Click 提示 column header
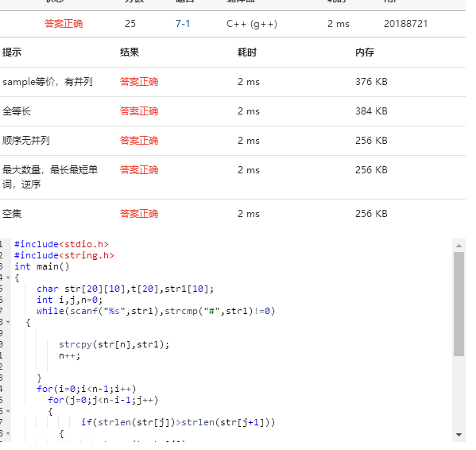Viewport: 476px width, 450px height. click(12, 52)
